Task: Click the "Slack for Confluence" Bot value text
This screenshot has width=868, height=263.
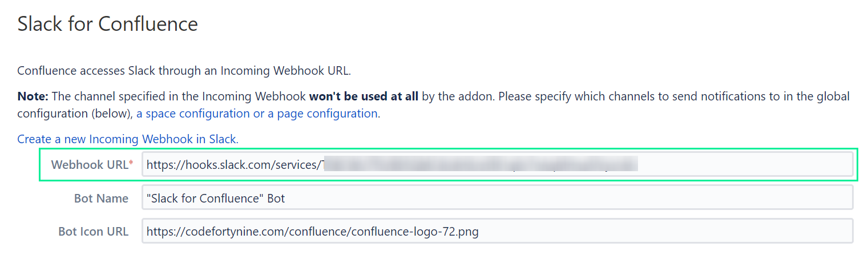Action: (215, 199)
